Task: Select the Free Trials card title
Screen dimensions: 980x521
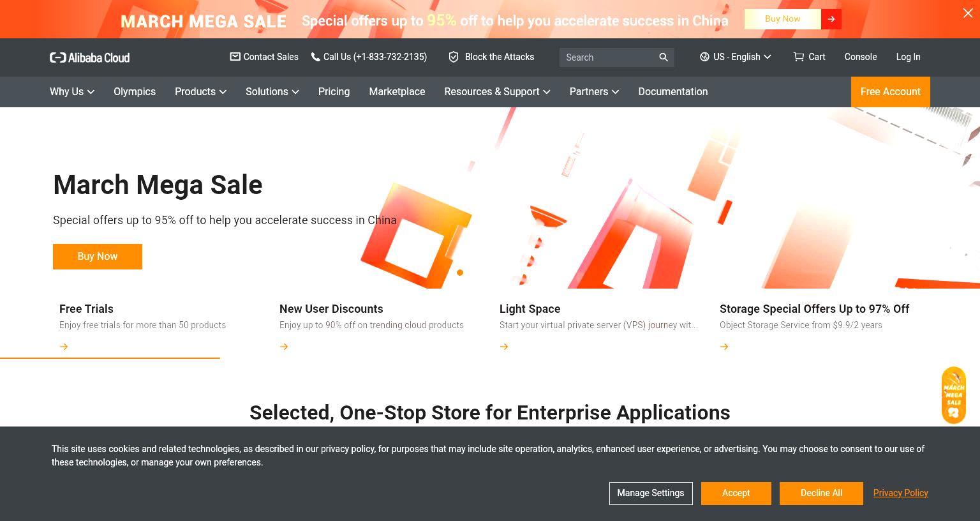Action: coord(86,309)
